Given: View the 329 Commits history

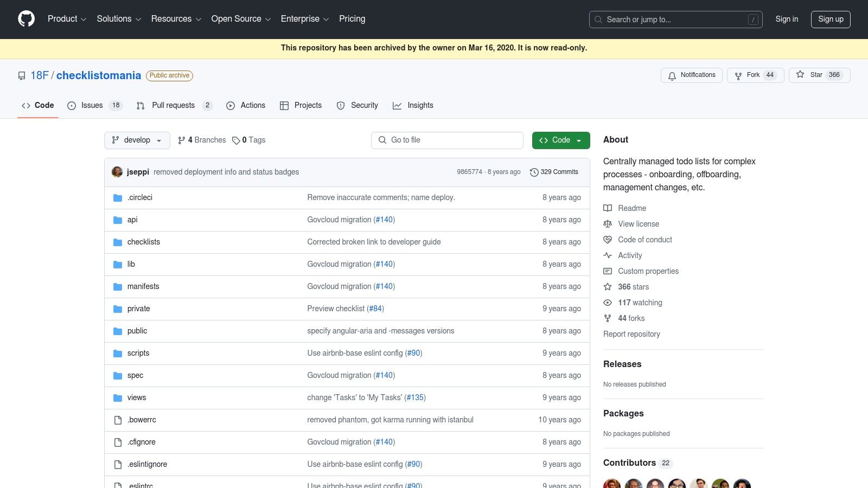Looking at the screenshot, I should click(554, 172).
